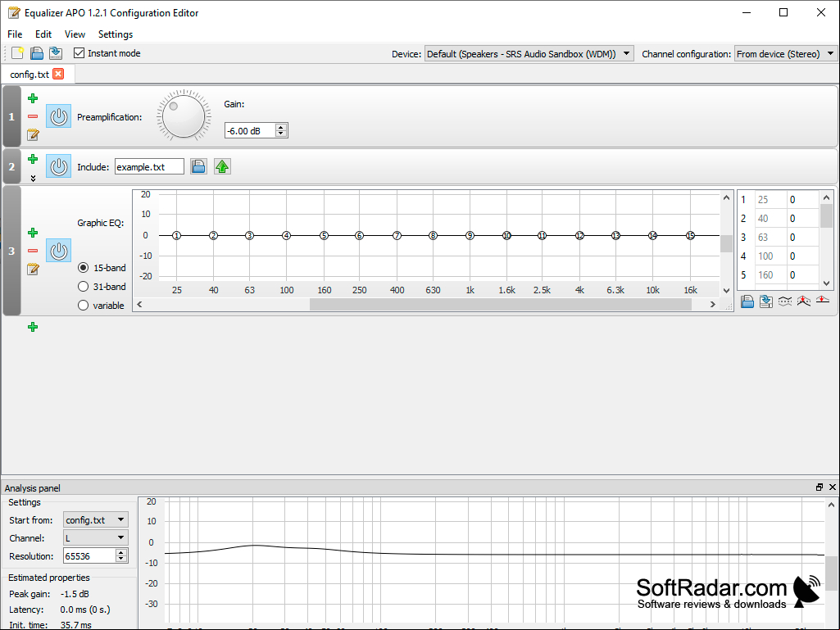
Task: Toggle power for Graphic EQ filter
Action: pyautogui.click(x=58, y=251)
